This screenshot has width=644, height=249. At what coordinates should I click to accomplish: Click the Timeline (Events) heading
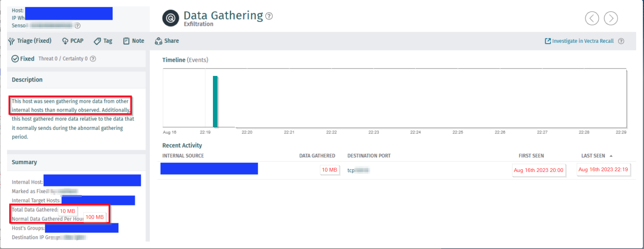click(185, 60)
